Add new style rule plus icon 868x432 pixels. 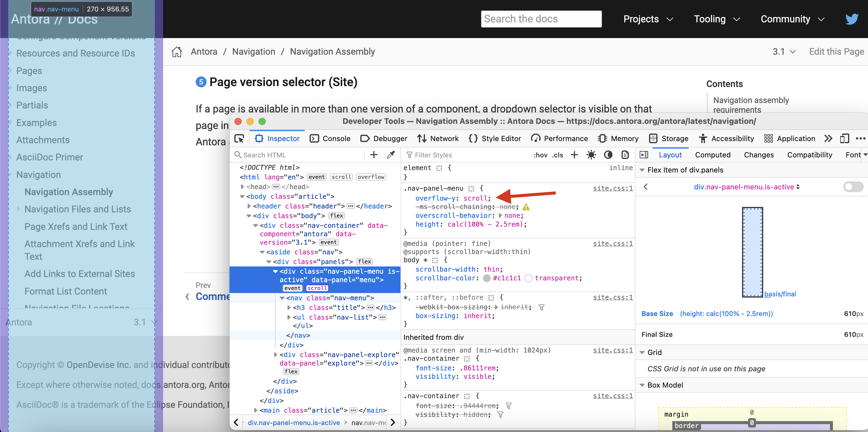574,155
